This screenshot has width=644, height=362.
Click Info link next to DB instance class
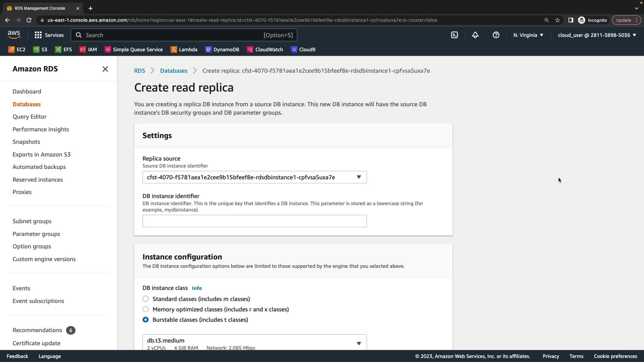pos(197,288)
